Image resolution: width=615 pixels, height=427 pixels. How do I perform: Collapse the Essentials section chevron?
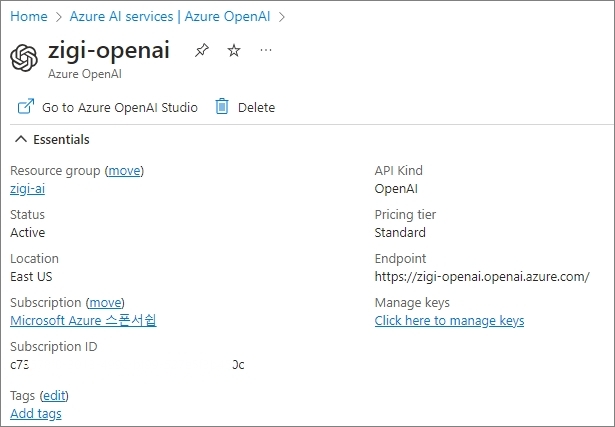pos(21,139)
